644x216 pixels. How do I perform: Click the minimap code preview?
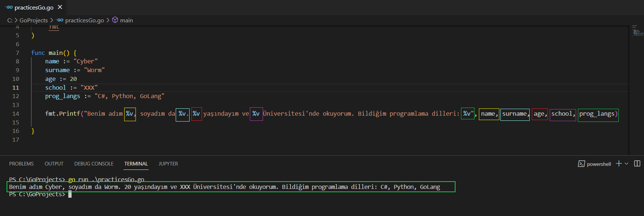(636, 31)
